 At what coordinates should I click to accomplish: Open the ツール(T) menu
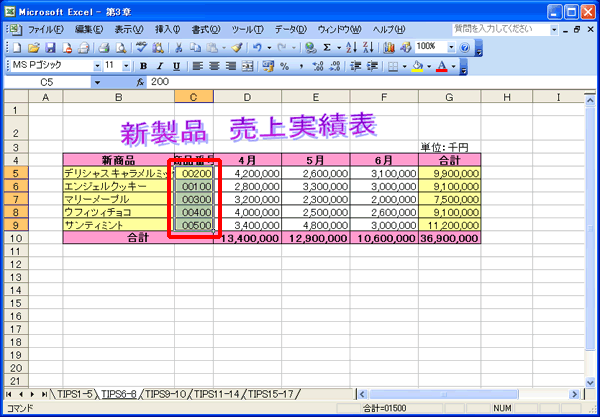click(248, 29)
